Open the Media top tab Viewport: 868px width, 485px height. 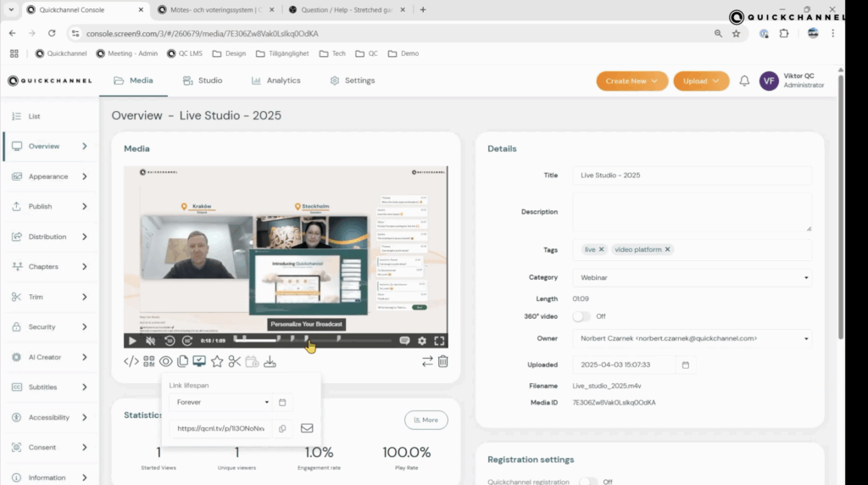pyautogui.click(x=133, y=81)
